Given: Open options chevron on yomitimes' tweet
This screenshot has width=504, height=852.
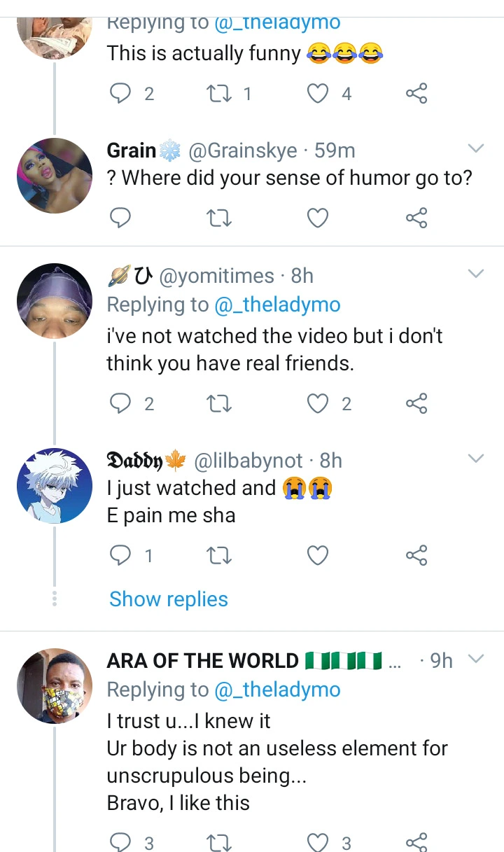Looking at the screenshot, I should click(x=476, y=274).
